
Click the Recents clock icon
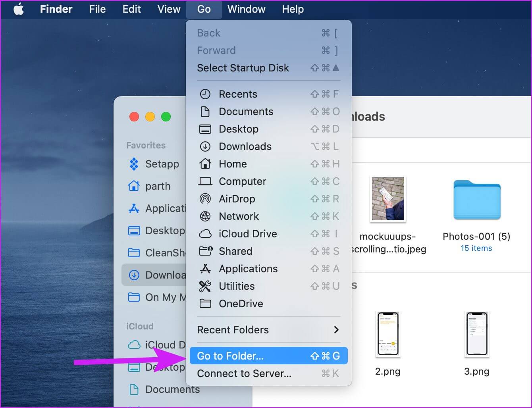[x=205, y=94]
